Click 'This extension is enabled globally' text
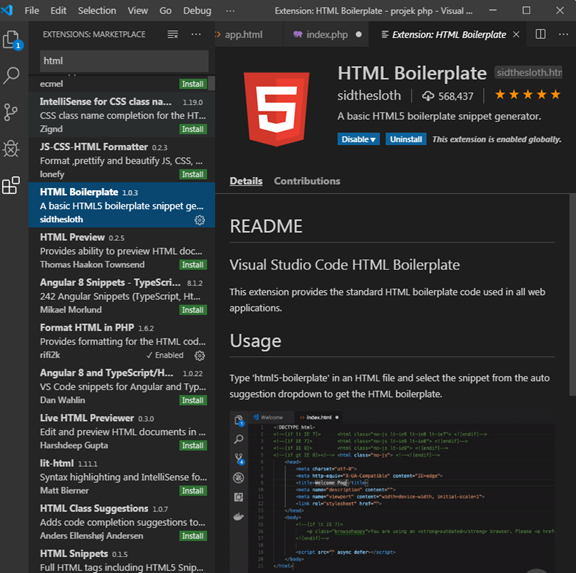Screen dimensions: 576x573 click(497, 139)
